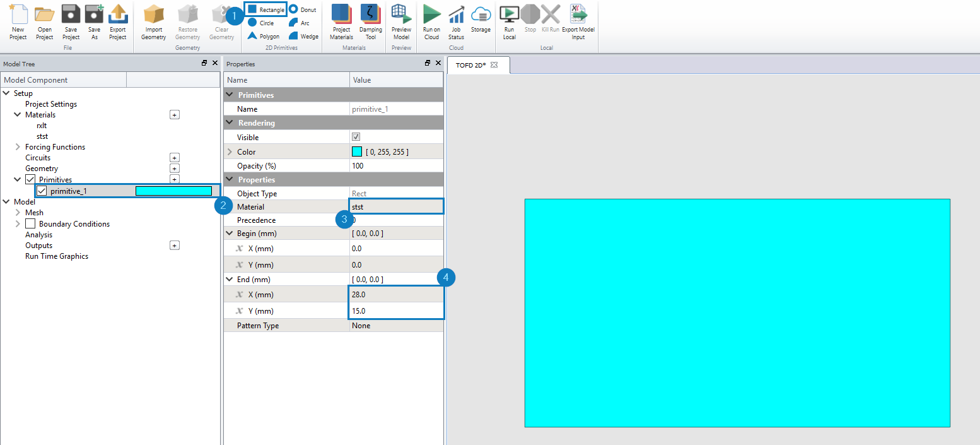The width and height of the screenshot is (980, 445).
Task: Open Project Materials
Action: [341, 21]
